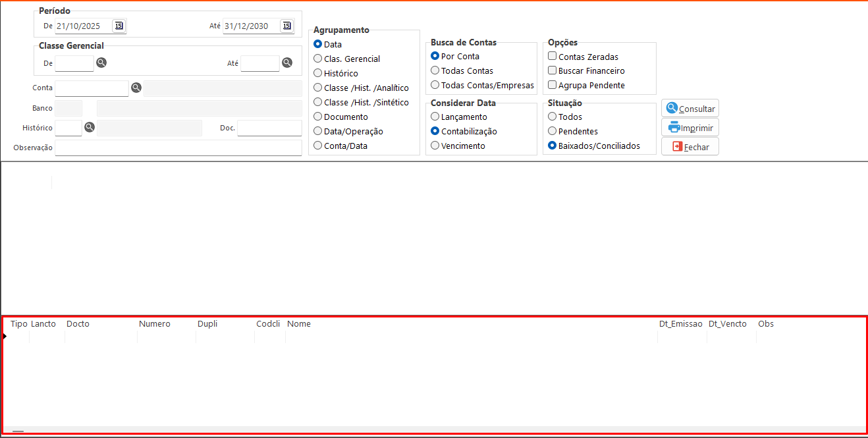868x438 pixels.
Task: Click the Observação text field
Action: pos(178,148)
